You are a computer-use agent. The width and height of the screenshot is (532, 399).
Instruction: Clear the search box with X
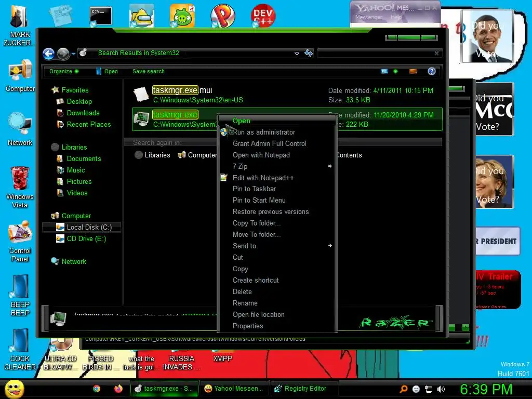tap(436, 54)
